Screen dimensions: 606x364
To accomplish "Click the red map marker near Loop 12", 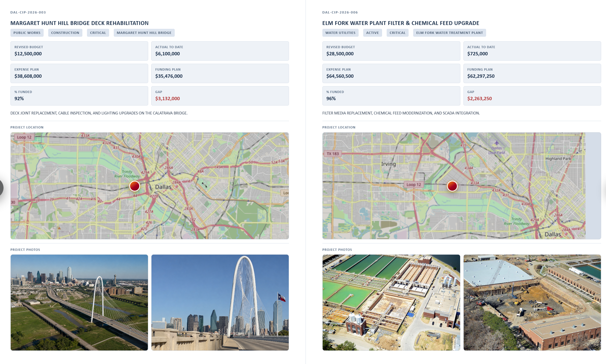I will [452, 186].
